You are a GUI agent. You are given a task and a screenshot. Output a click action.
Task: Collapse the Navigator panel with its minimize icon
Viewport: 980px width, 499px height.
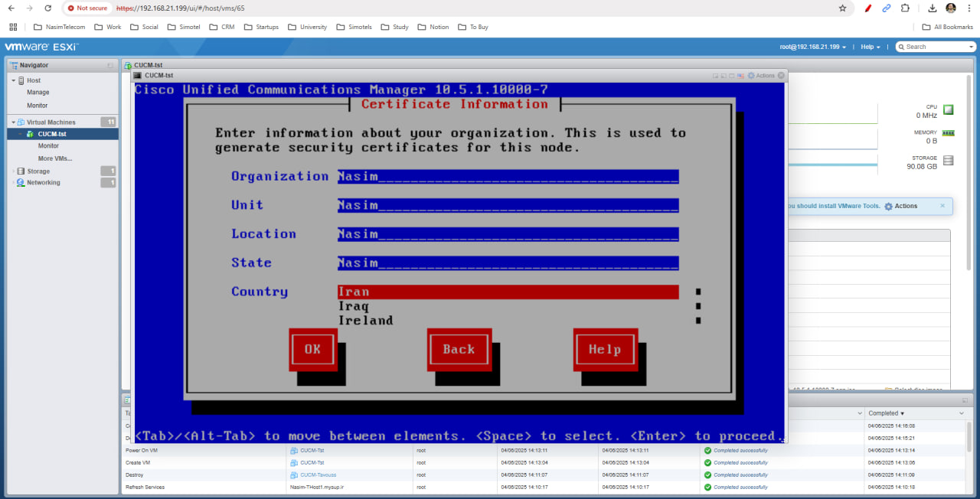tap(110, 66)
